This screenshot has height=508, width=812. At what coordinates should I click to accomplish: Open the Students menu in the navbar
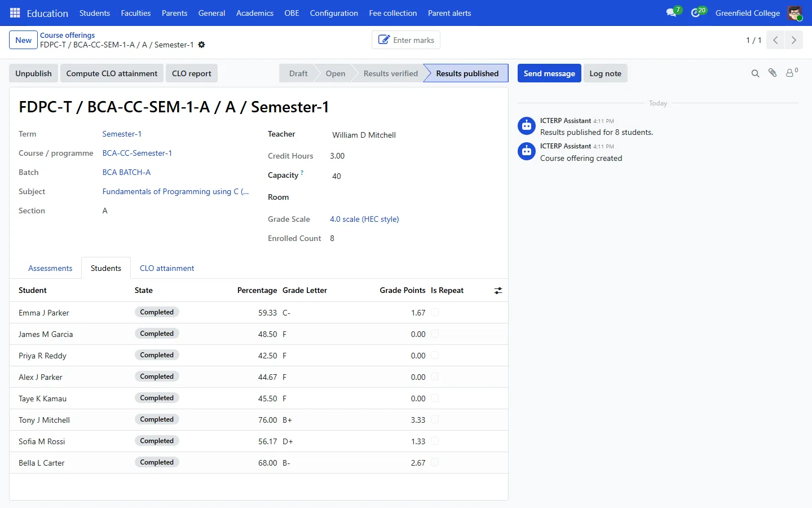[x=95, y=13]
